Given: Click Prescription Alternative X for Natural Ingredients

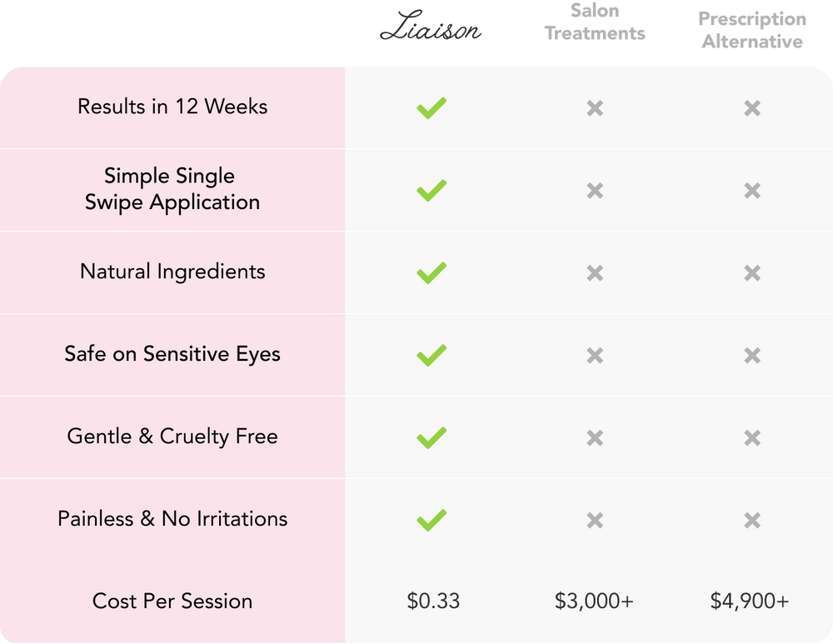Looking at the screenshot, I should [752, 272].
